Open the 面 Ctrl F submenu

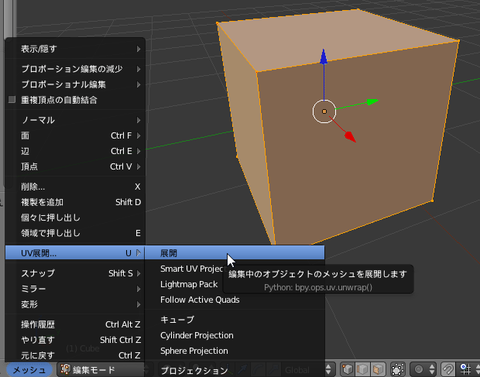click(75, 136)
